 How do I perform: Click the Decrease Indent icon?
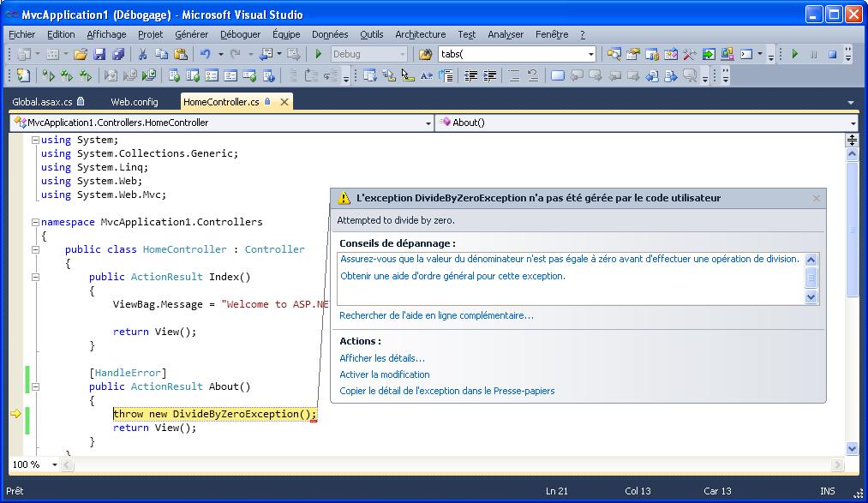[x=471, y=75]
